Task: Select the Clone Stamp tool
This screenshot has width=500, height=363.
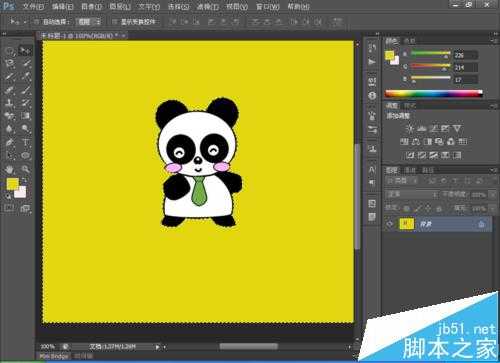Action: point(9,103)
